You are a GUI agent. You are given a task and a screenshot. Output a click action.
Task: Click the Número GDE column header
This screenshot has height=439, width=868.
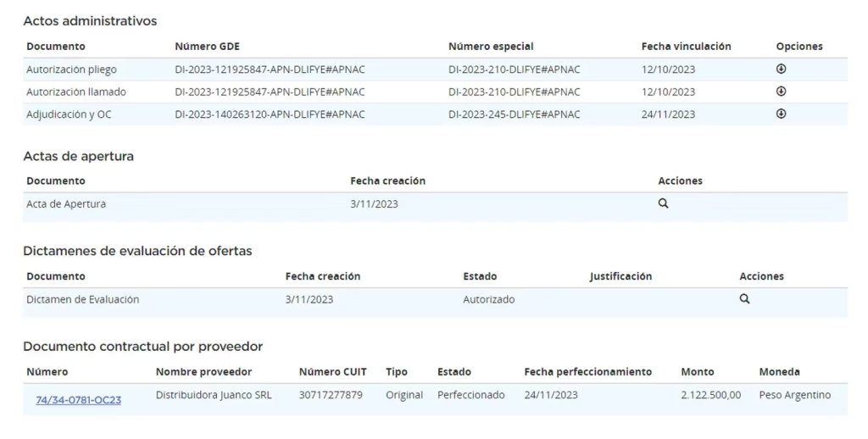pyautogui.click(x=207, y=47)
